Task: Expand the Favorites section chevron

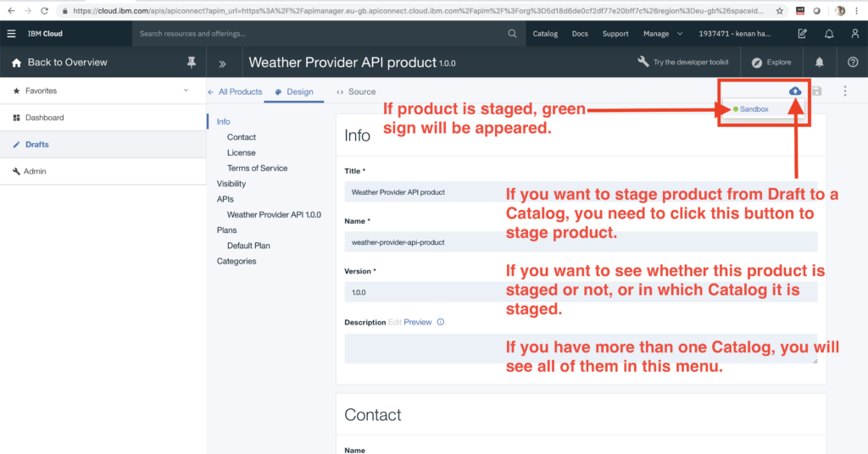Action: pyautogui.click(x=186, y=91)
